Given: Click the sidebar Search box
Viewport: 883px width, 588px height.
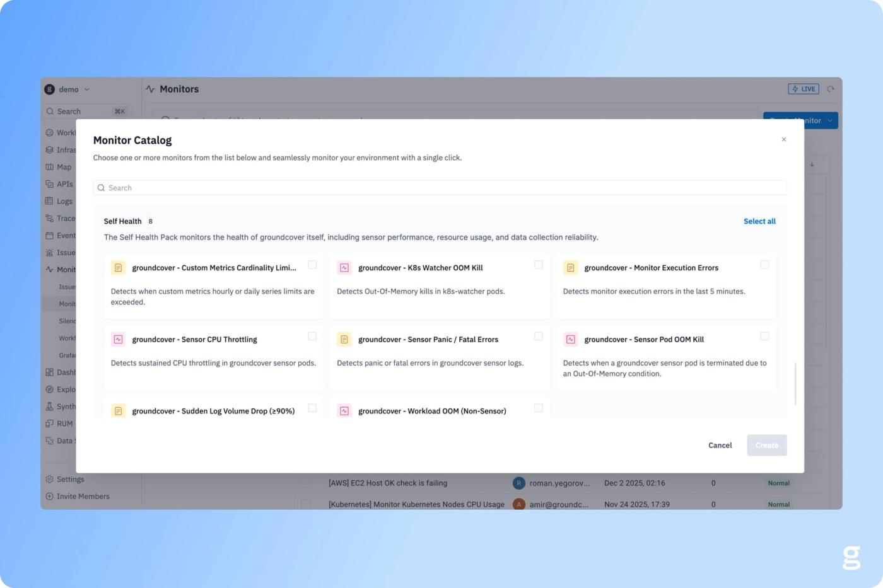Looking at the screenshot, I should 87,112.
